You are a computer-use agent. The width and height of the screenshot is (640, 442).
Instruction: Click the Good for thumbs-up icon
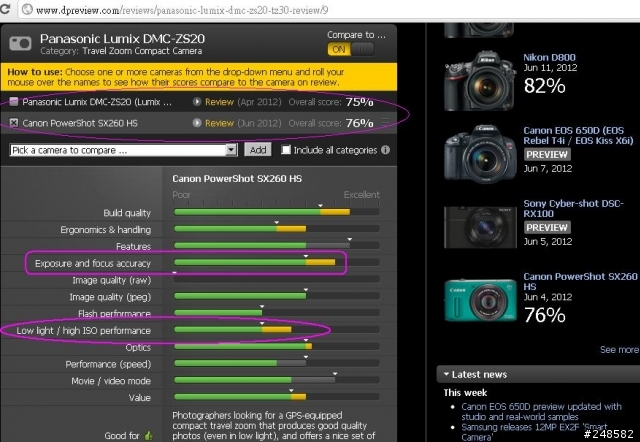point(148,436)
